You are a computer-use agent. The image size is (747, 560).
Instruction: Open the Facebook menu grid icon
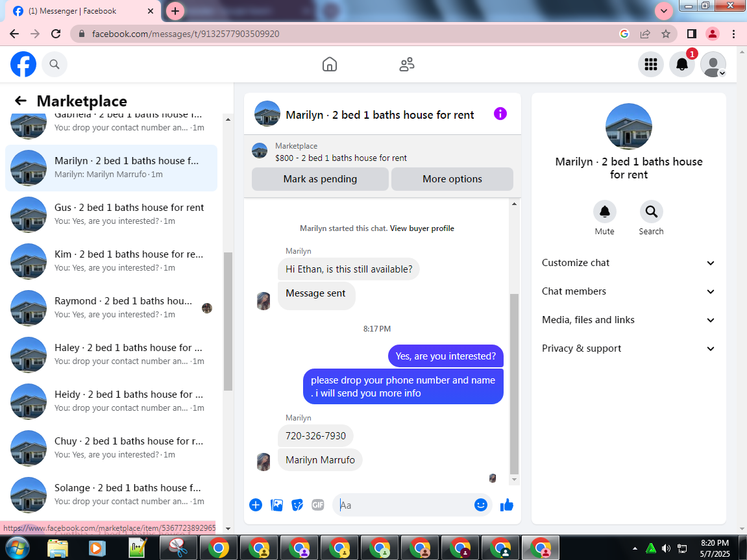651,64
